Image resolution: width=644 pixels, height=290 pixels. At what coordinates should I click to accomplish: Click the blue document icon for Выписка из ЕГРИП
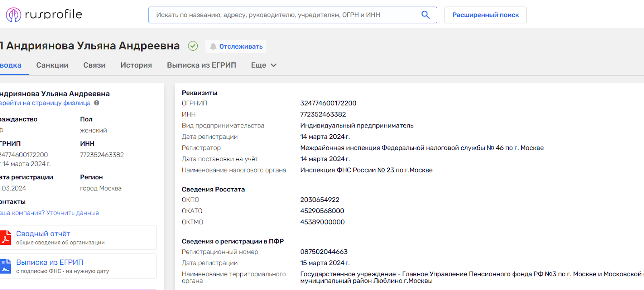point(5,266)
